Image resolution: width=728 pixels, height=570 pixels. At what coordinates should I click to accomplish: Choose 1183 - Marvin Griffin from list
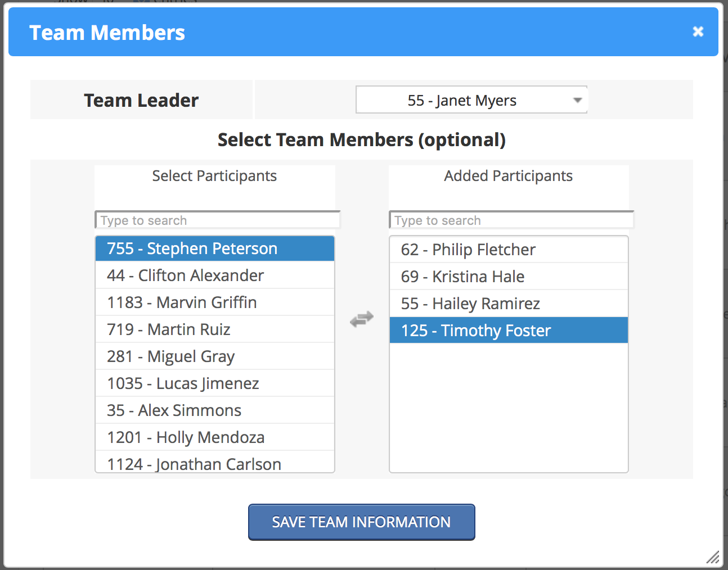(x=215, y=302)
